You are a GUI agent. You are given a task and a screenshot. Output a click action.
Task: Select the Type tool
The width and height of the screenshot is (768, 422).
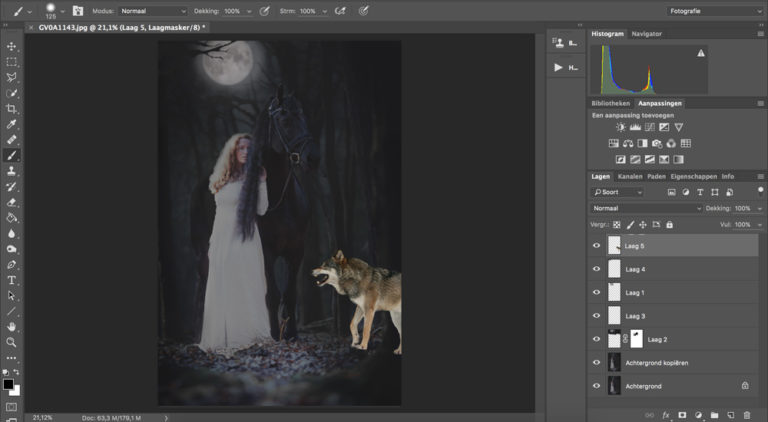(x=12, y=280)
